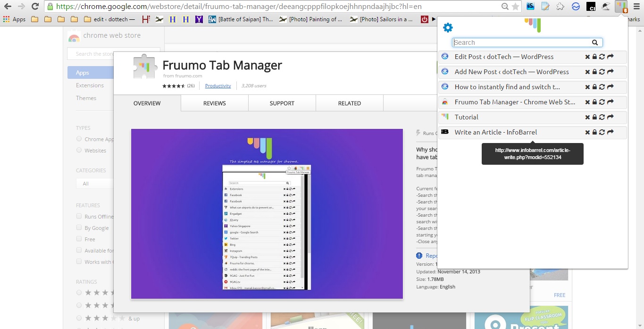This screenshot has width=644, height=329.
Task: Close the Edit Post dotTech tab with X
Action: click(587, 57)
